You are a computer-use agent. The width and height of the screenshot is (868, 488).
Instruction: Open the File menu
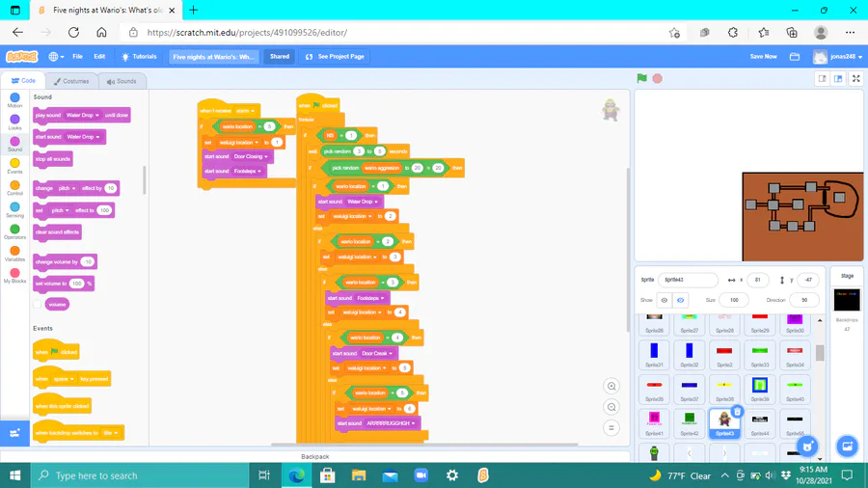(x=77, y=57)
